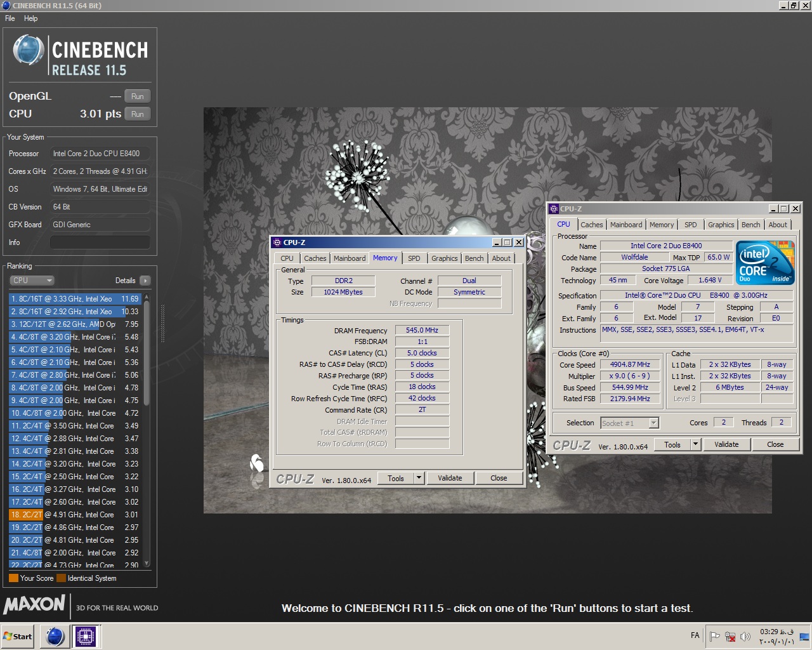
Task: Click the ranking list vertical scrollbar
Action: [147, 353]
